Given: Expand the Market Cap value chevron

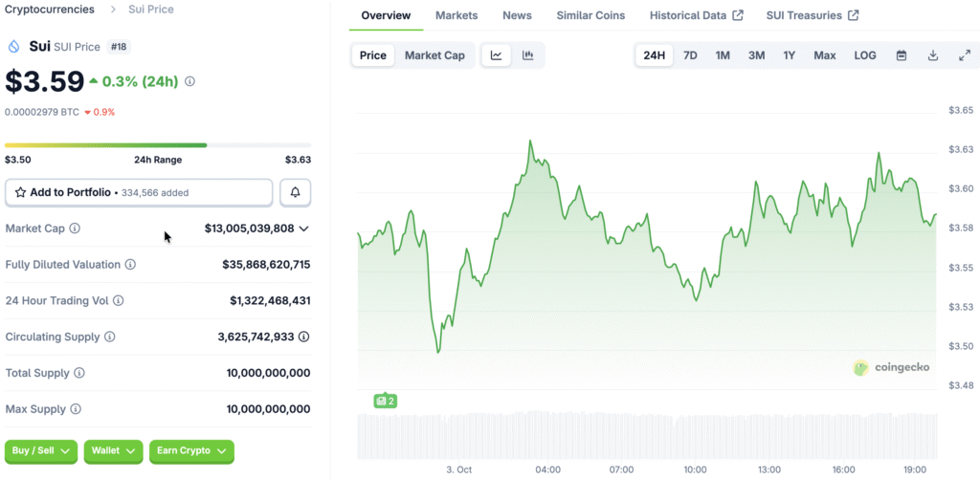Looking at the screenshot, I should coord(304,229).
